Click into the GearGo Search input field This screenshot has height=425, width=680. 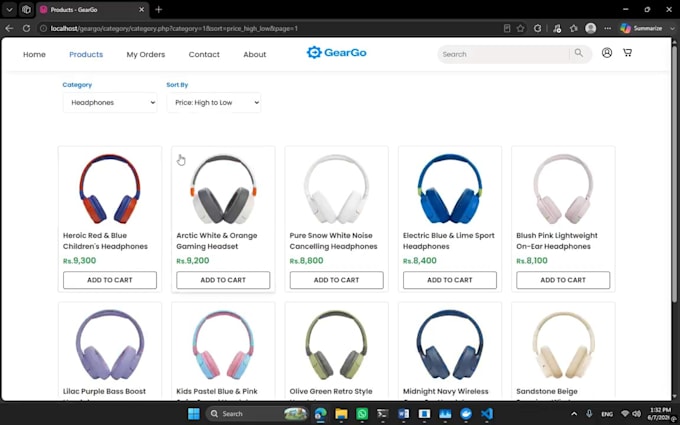point(503,54)
